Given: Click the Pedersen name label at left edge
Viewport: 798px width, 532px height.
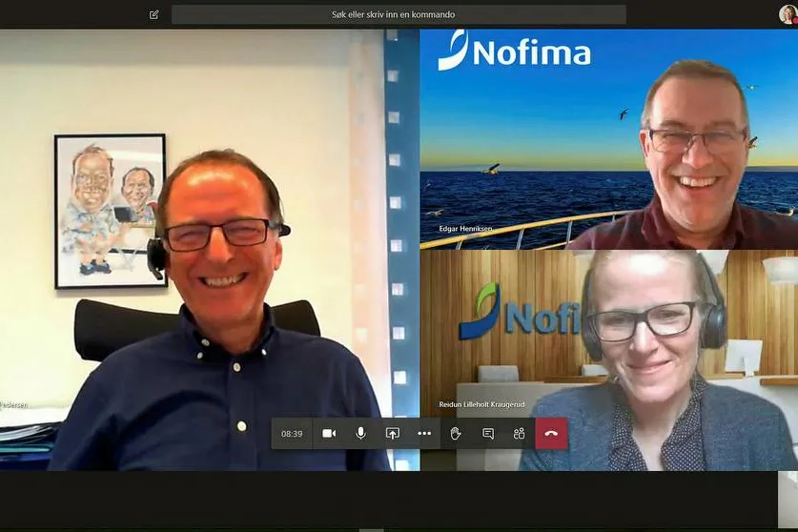Looking at the screenshot, I should (13, 404).
